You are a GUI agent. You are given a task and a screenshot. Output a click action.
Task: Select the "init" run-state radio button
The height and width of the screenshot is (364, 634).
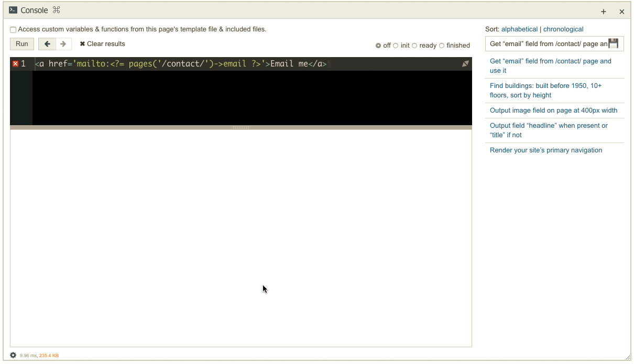pos(395,46)
